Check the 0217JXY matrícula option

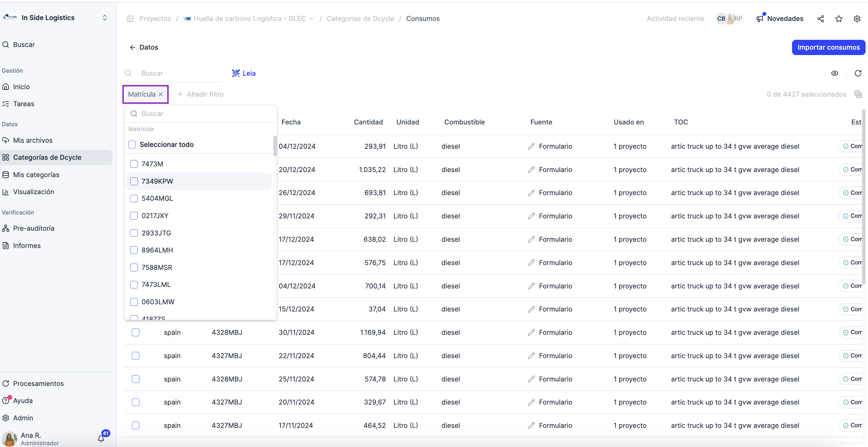134,215
